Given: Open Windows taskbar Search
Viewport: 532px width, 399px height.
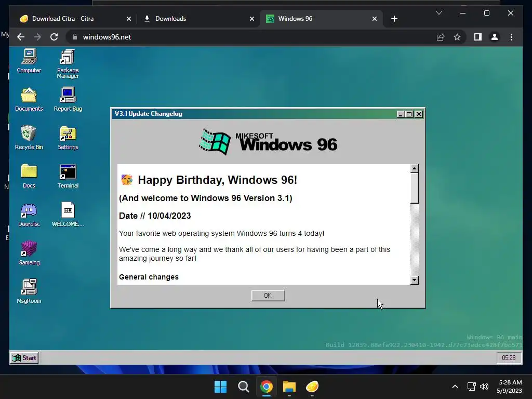Looking at the screenshot, I should 243,387.
